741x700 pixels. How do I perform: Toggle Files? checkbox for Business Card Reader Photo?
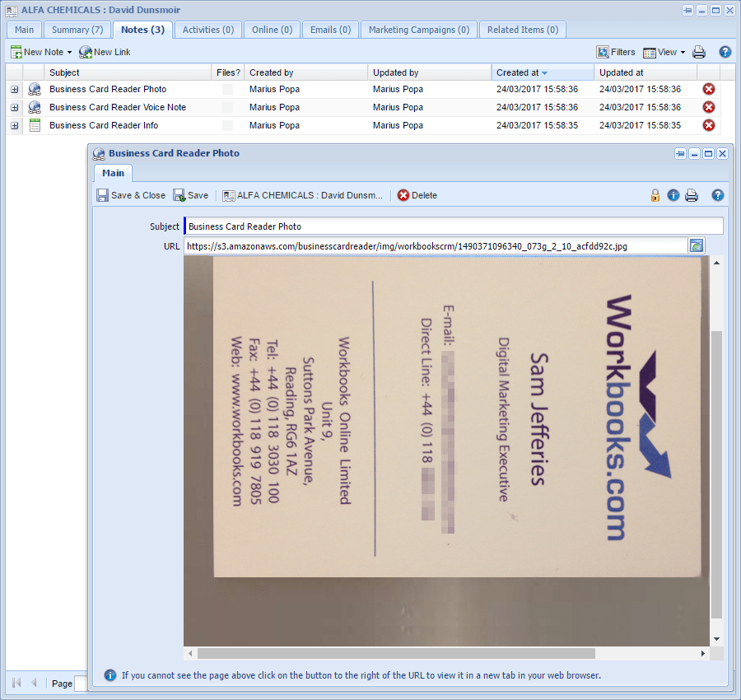pos(228,89)
